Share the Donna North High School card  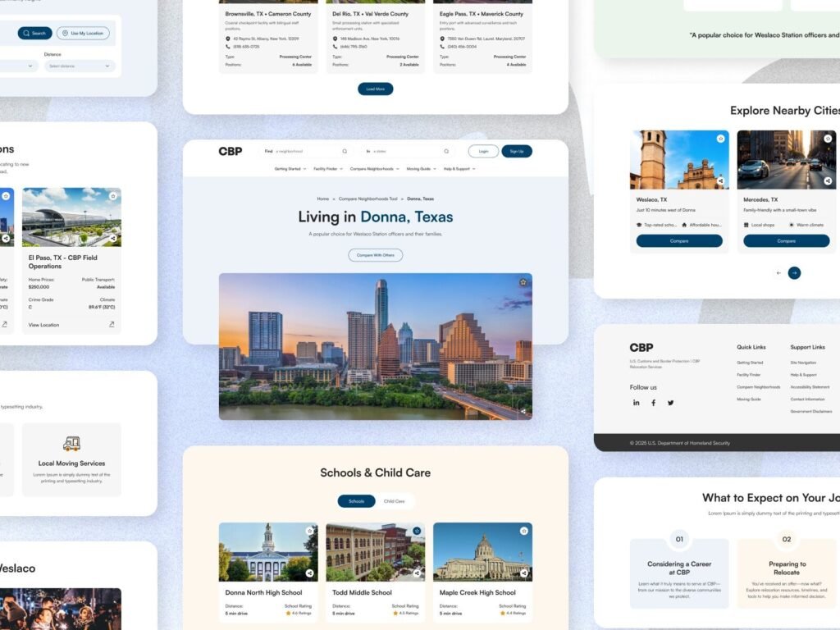pyautogui.click(x=309, y=573)
